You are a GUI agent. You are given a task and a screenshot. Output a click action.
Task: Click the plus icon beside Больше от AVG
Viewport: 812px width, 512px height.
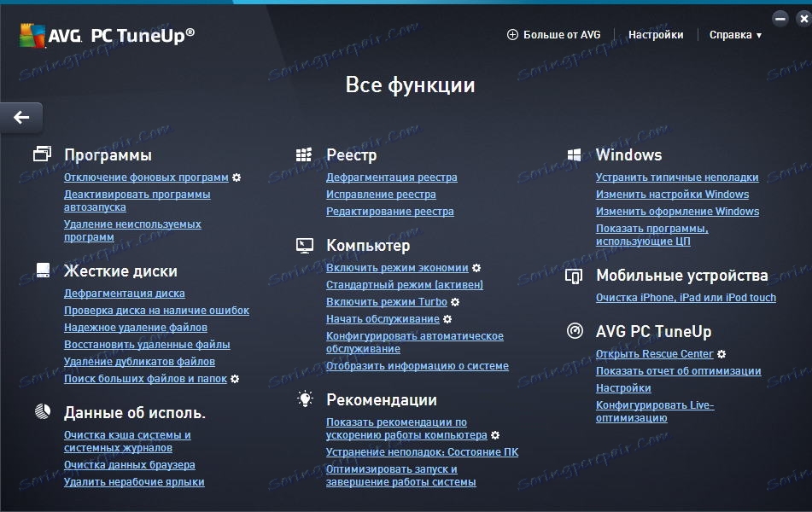[x=512, y=35]
